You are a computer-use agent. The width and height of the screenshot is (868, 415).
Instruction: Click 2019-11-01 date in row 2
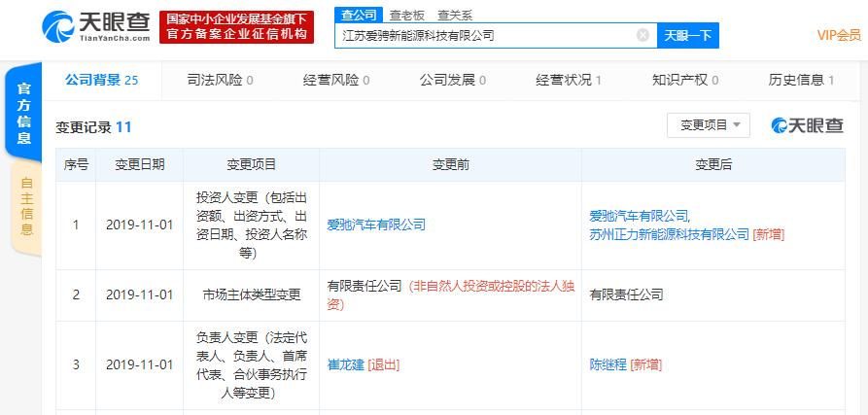click(x=140, y=294)
